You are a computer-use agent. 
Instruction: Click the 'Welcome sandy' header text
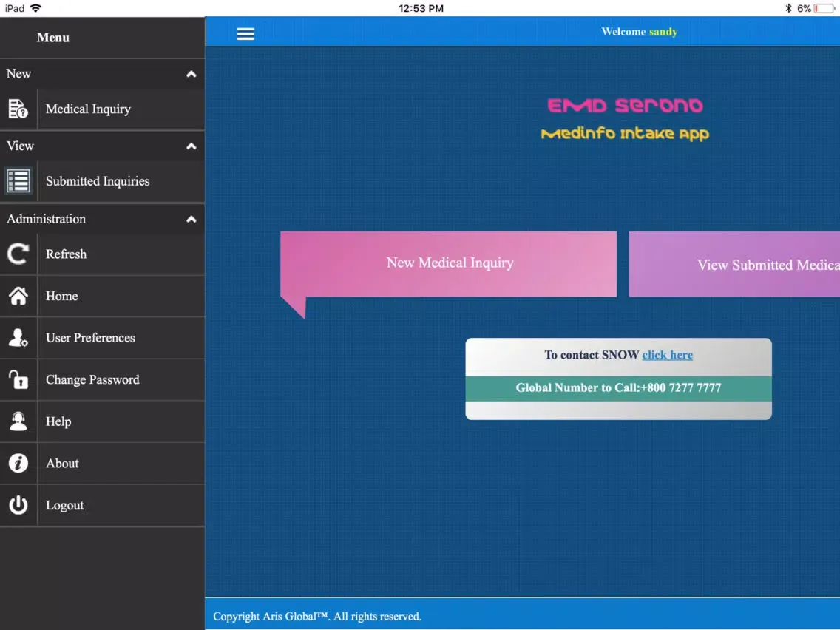[640, 32]
